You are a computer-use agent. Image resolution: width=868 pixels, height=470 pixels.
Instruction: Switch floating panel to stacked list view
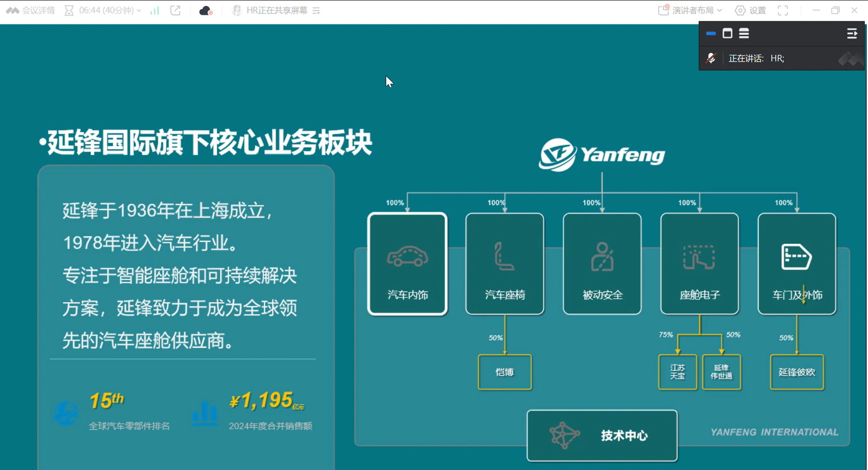[744, 34]
